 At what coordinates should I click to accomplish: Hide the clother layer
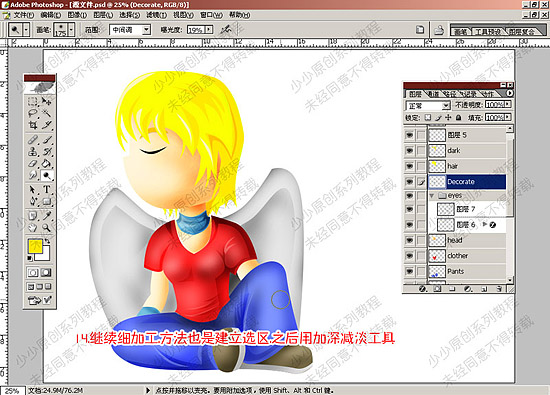[409, 256]
